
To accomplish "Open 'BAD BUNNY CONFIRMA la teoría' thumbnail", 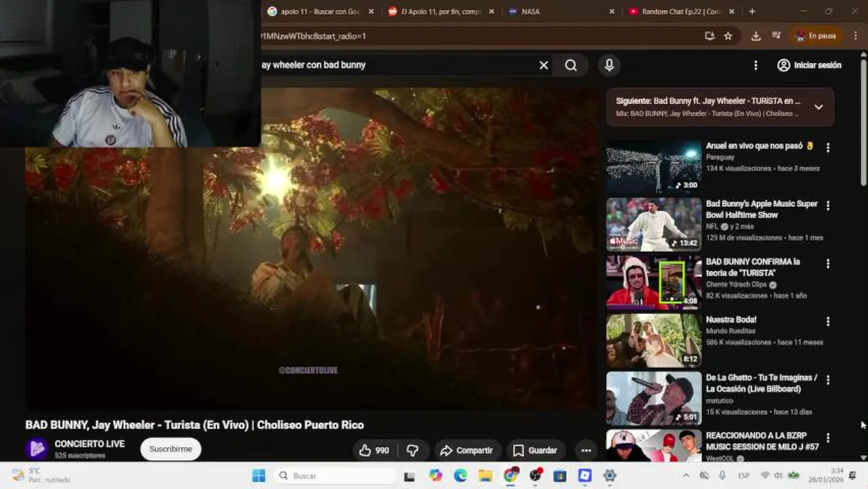I will [x=653, y=283].
